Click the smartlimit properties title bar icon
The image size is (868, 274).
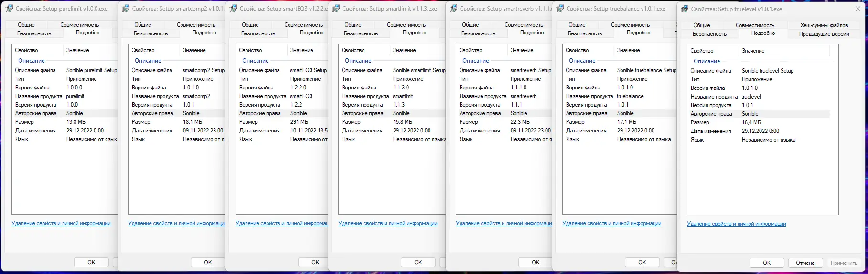coord(336,9)
